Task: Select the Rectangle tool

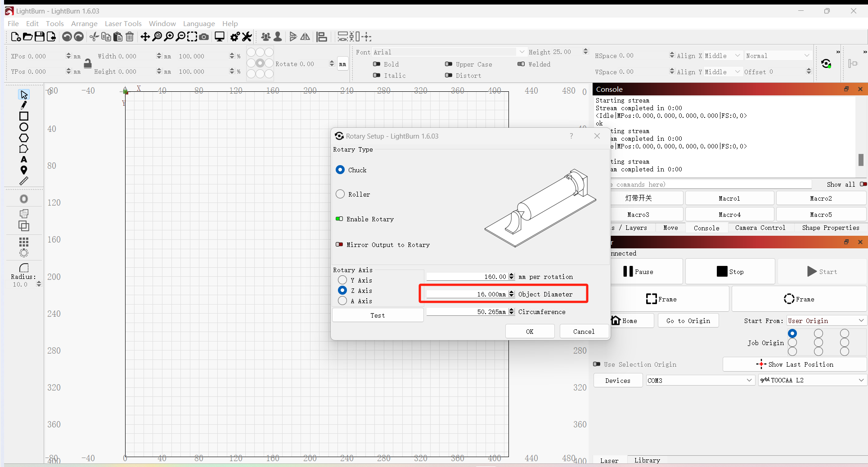Action: tap(24, 116)
